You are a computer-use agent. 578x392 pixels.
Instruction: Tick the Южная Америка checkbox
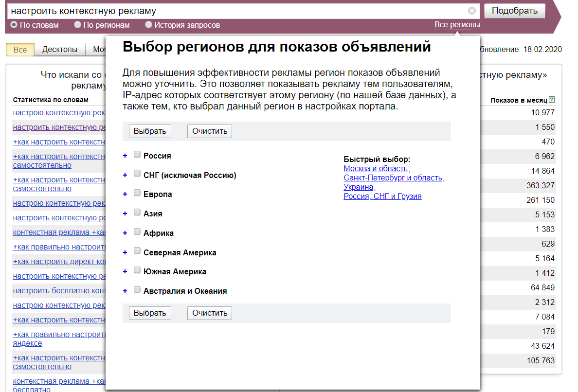click(x=137, y=270)
